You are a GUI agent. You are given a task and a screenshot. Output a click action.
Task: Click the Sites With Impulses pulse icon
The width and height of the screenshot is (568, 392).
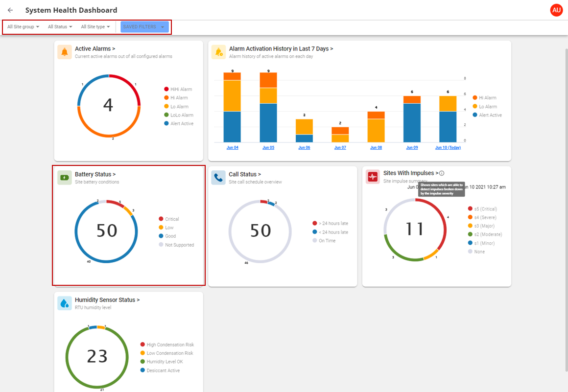[373, 177]
